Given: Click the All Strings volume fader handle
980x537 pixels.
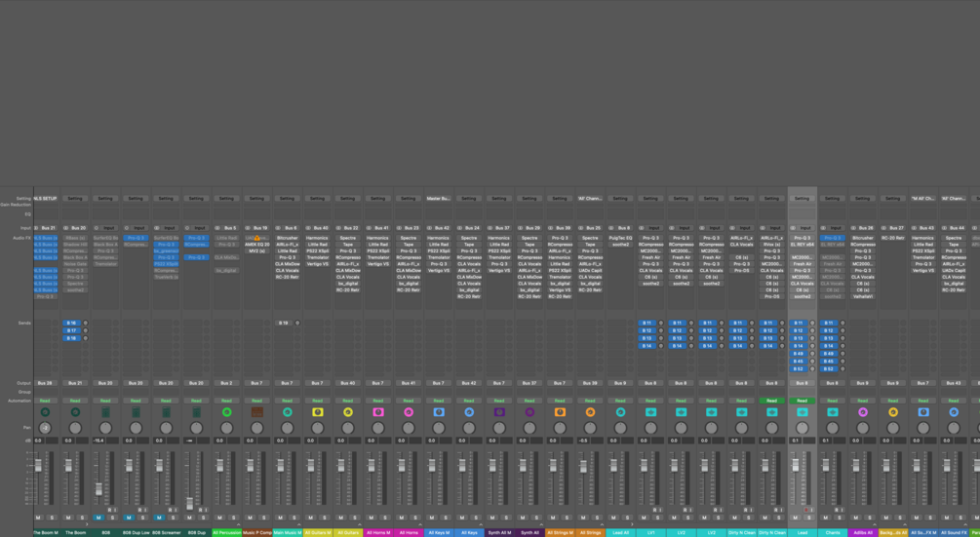Looking at the screenshot, I should pyautogui.click(x=583, y=467).
